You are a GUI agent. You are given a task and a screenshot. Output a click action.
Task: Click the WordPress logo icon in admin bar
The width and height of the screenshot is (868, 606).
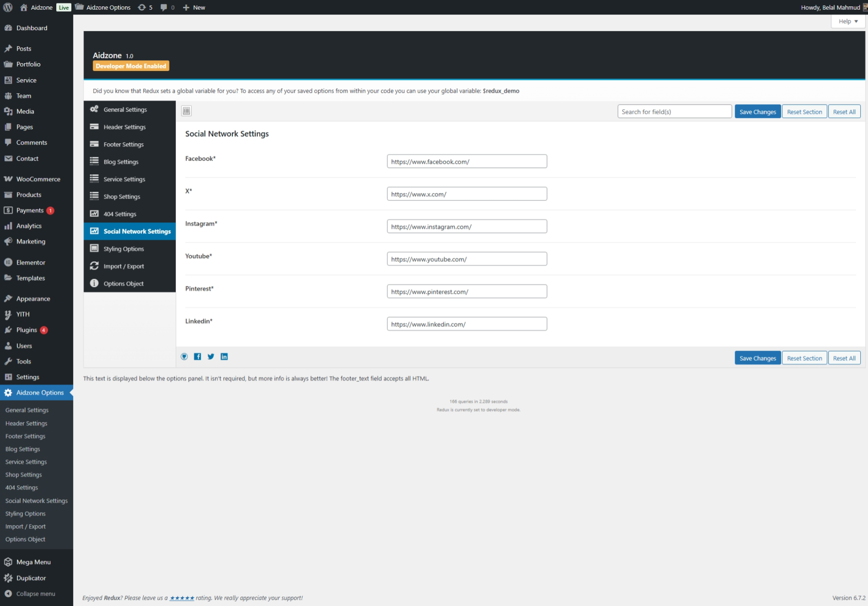click(8, 7)
